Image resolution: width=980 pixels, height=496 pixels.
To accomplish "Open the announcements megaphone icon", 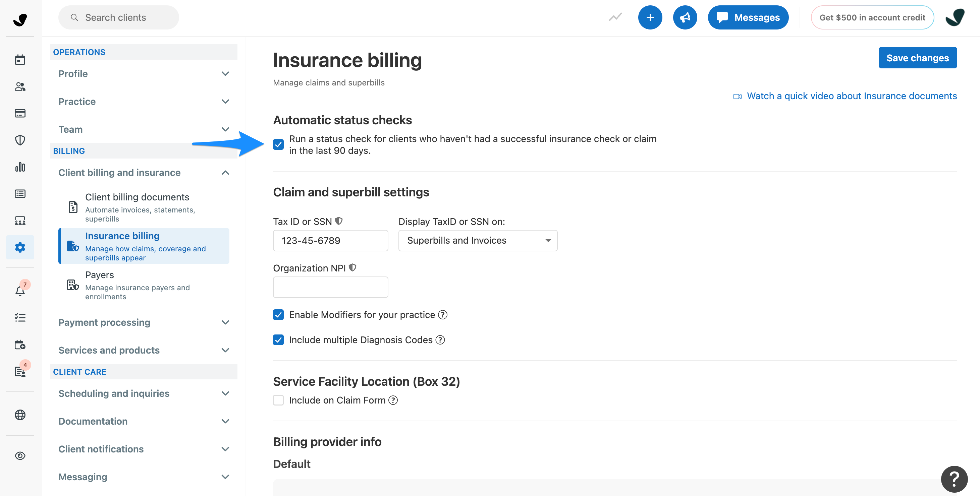I will tap(685, 17).
